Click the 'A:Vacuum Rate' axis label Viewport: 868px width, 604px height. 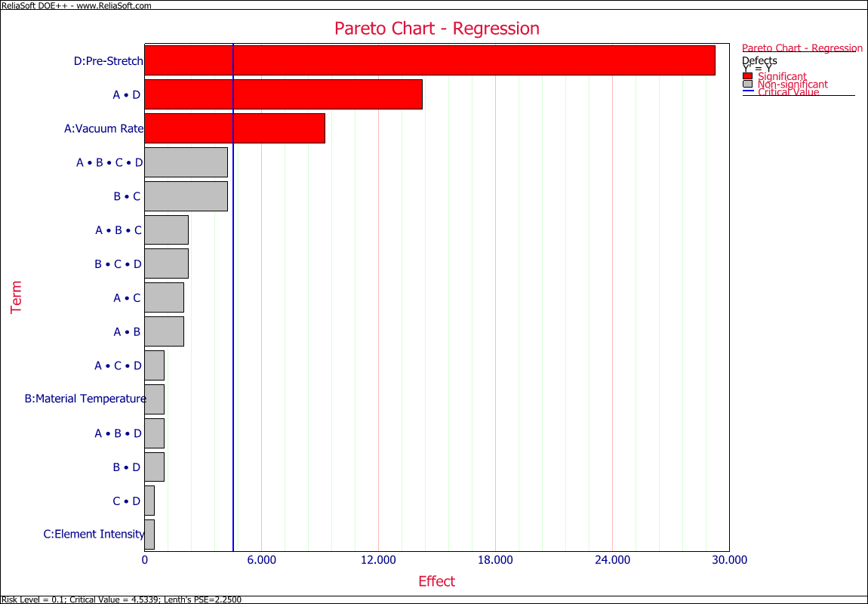point(104,128)
